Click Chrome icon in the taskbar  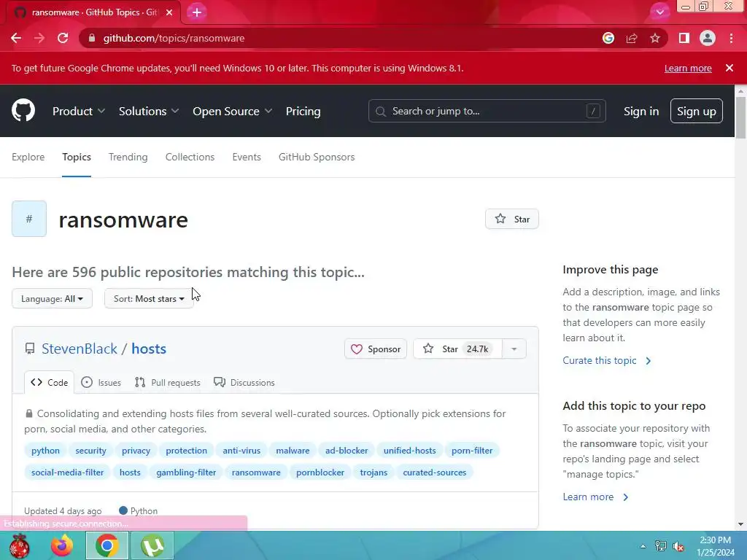tap(107, 545)
